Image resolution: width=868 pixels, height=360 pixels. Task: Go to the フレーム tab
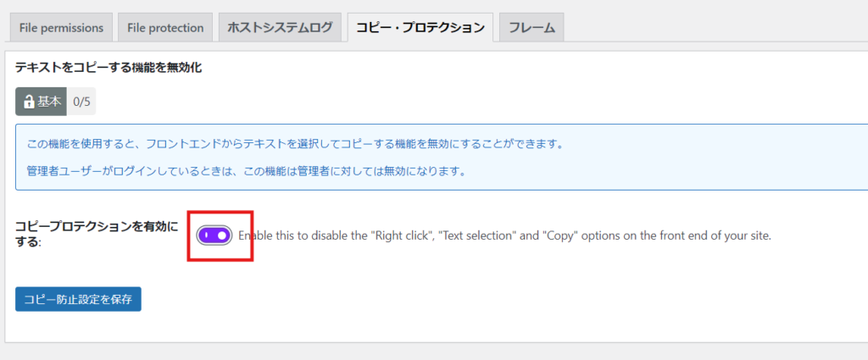pos(531,27)
